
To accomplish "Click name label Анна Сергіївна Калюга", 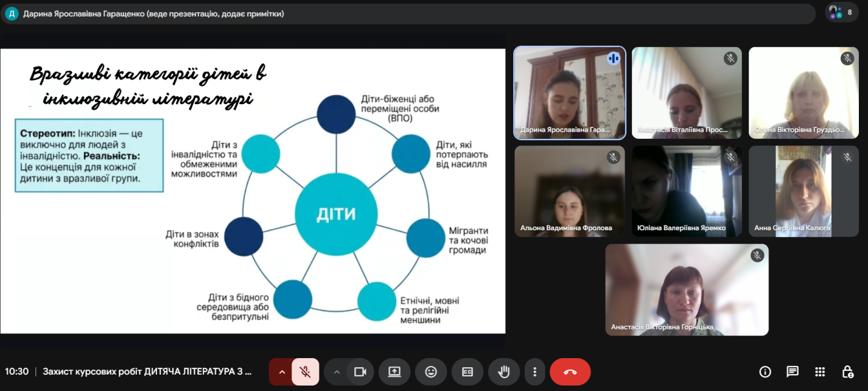I will click(x=792, y=228).
